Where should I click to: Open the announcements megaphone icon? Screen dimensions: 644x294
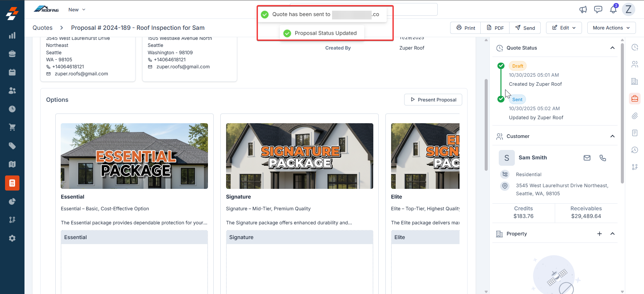583,9
